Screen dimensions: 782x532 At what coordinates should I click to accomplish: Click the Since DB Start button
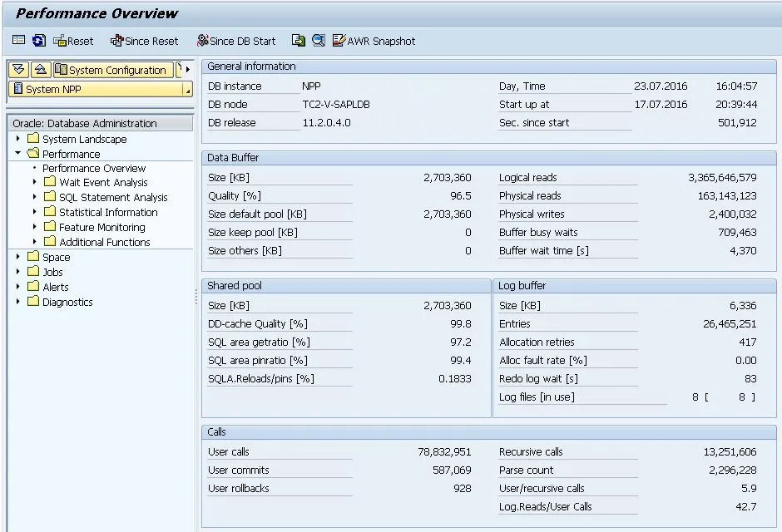[235, 41]
